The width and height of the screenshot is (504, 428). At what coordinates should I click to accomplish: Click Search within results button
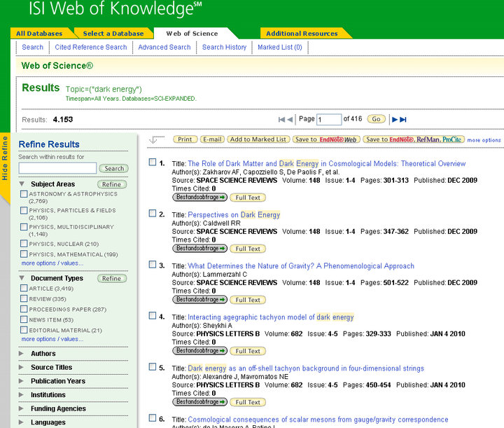tap(114, 169)
